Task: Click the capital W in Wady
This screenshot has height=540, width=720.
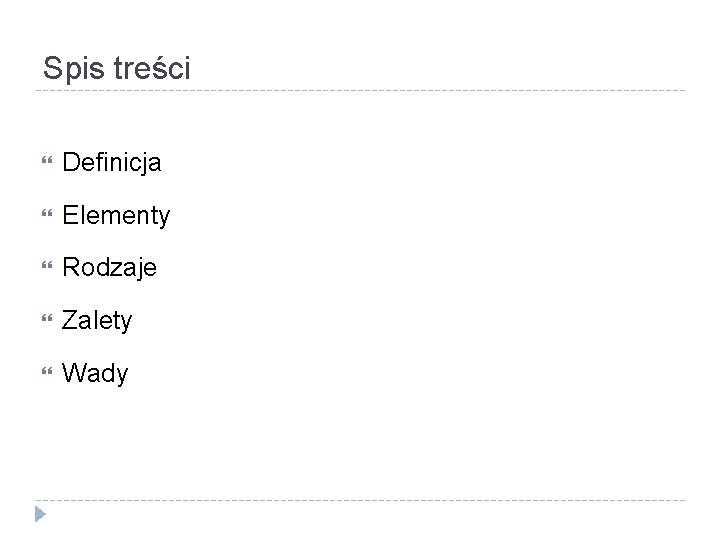Action: click(74, 374)
